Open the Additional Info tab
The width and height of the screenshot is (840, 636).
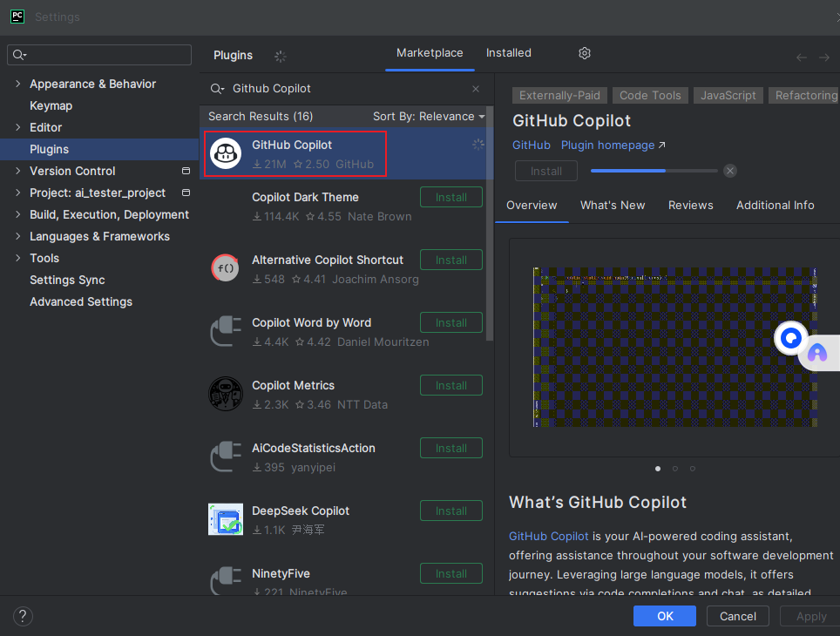[775, 206]
